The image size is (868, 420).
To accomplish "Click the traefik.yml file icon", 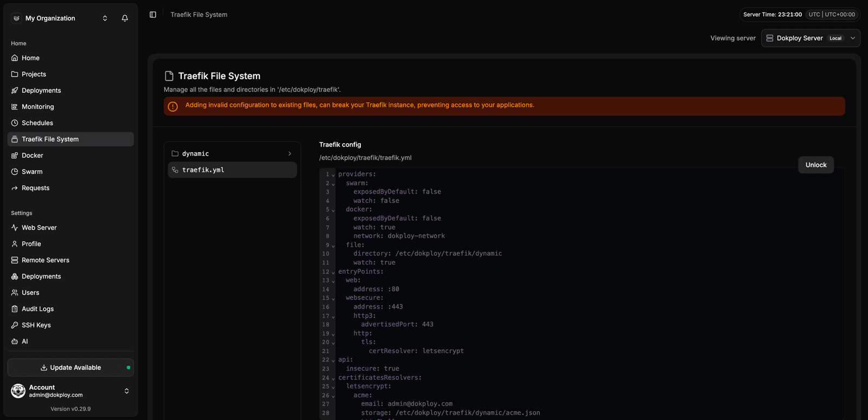I will (x=175, y=170).
